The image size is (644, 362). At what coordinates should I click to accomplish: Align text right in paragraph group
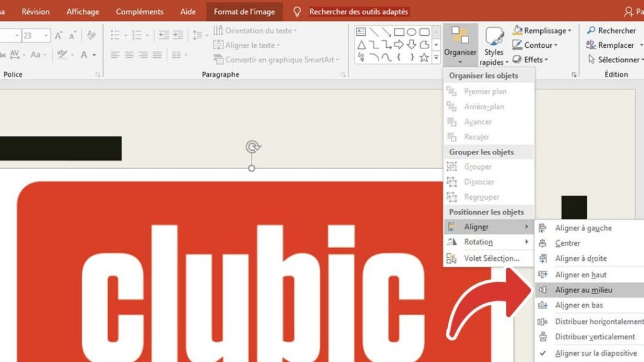pyautogui.click(x=143, y=55)
